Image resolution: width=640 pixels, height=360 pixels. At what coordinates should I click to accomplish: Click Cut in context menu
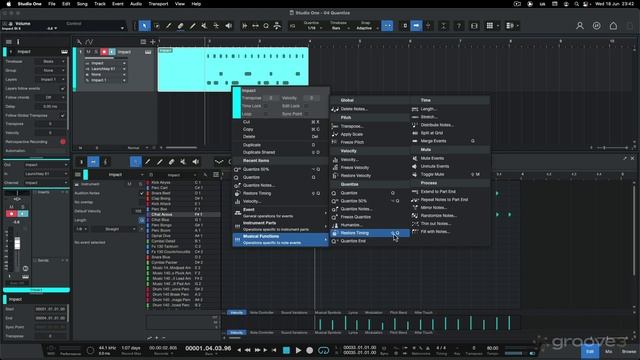coord(281,122)
